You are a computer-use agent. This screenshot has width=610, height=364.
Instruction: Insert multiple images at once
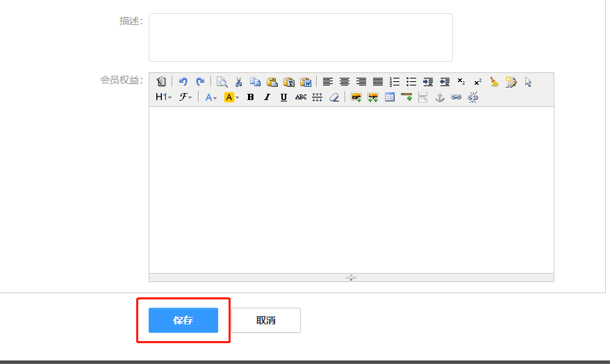pos(372,97)
